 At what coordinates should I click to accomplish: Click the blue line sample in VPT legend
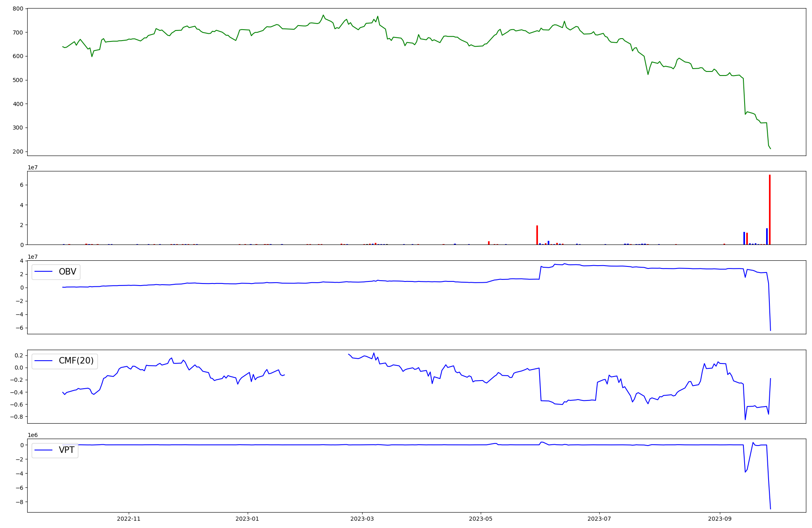(44, 450)
